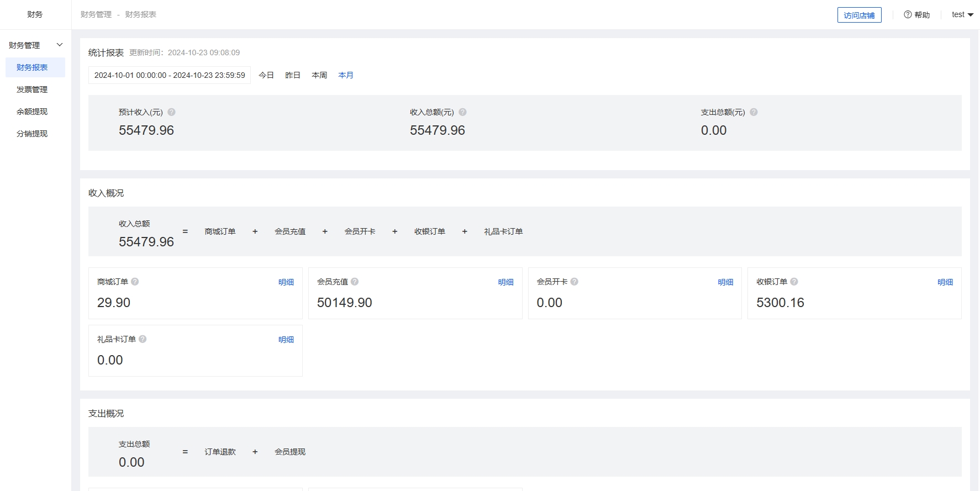Open 明细 for 收银订单

click(x=945, y=282)
